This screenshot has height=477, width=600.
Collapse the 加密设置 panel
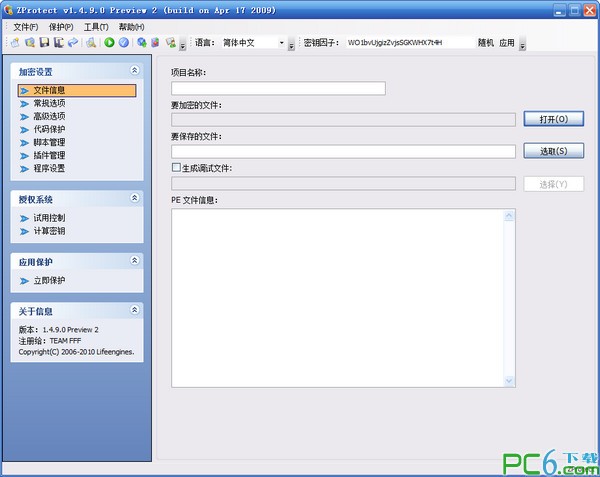tap(134, 70)
